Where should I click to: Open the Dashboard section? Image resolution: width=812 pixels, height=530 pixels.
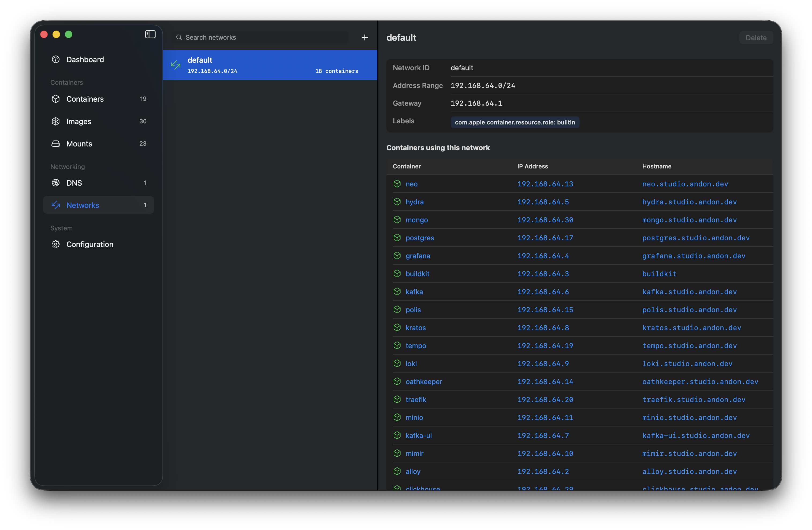[99, 60]
